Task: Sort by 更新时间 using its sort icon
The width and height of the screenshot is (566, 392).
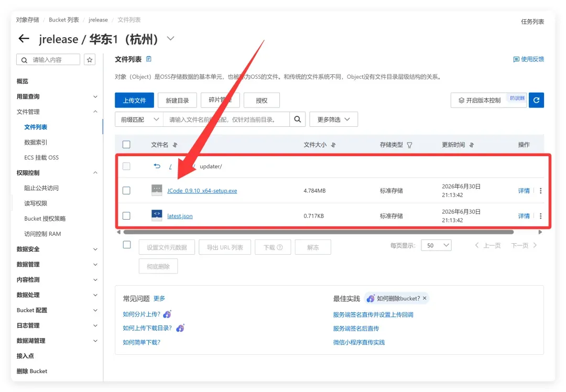Action: click(x=472, y=145)
